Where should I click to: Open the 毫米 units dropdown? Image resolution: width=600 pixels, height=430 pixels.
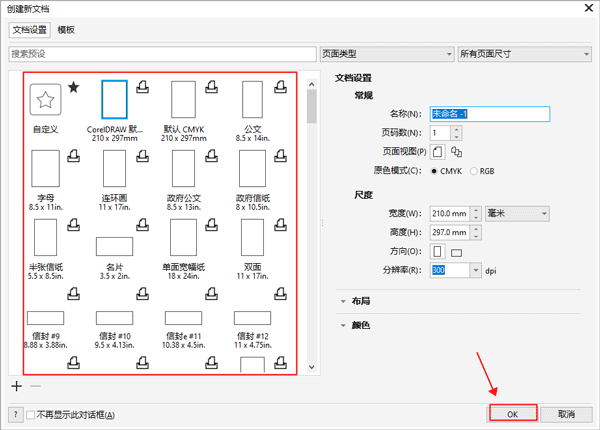click(517, 213)
